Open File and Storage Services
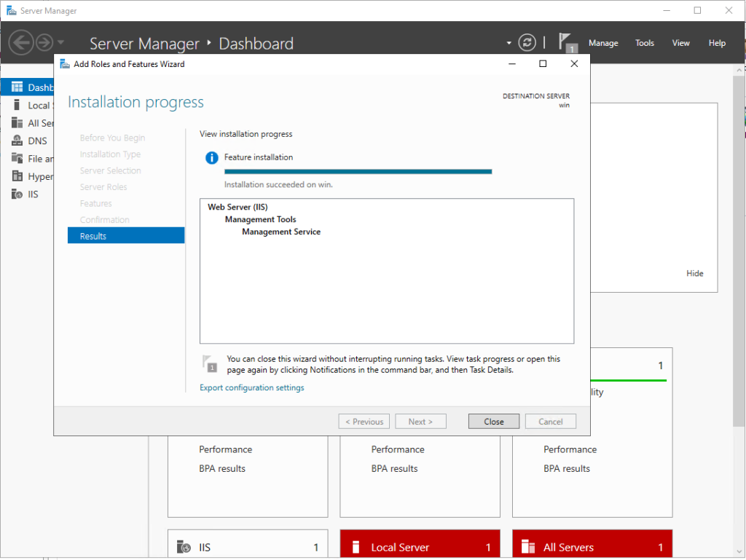 click(x=33, y=158)
